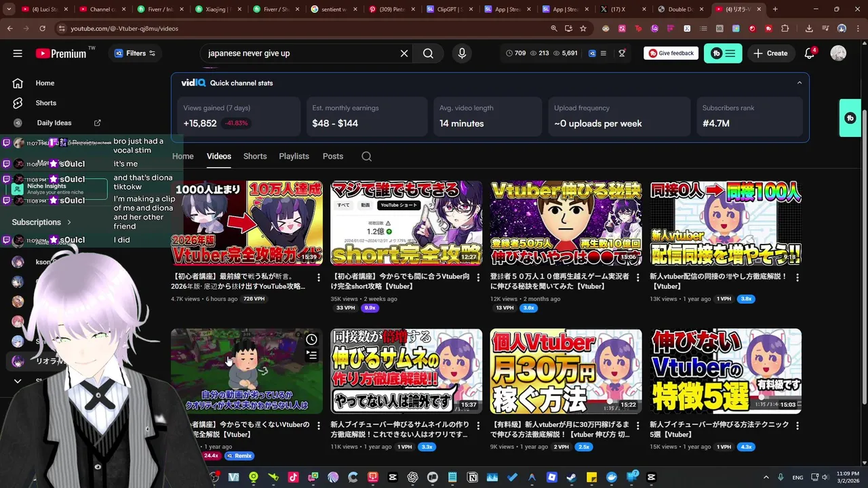Screen dimensions: 868x488
Task: Click the 伸びるサムネ video thumbnail
Action: (x=406, y=371)
